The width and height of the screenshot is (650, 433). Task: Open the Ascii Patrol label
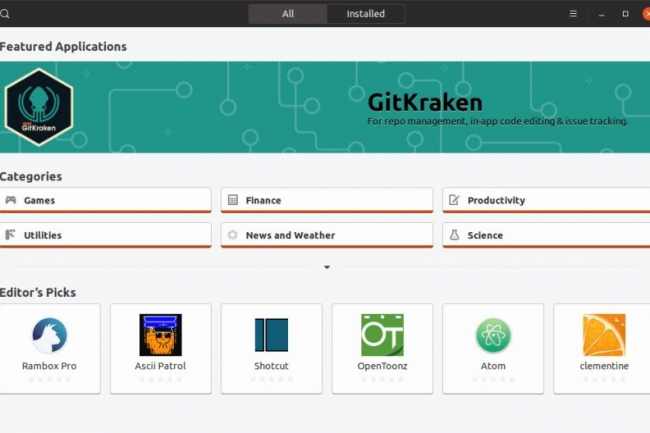160,366
